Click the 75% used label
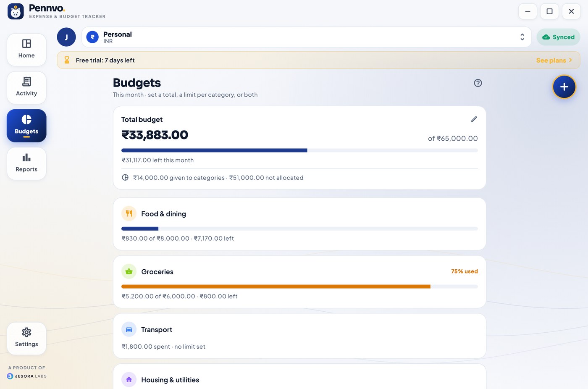This screenshot has width=588, height=389. click(465, 271)
